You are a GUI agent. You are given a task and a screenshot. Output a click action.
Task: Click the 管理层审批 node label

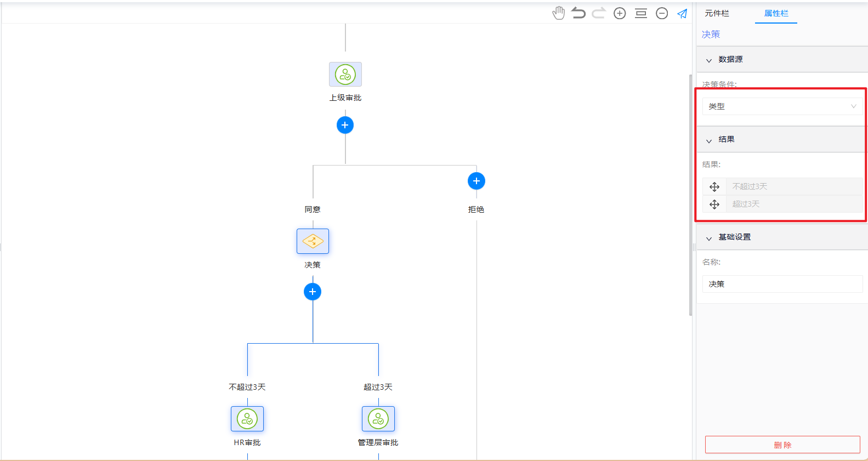(x=378, y=442)
